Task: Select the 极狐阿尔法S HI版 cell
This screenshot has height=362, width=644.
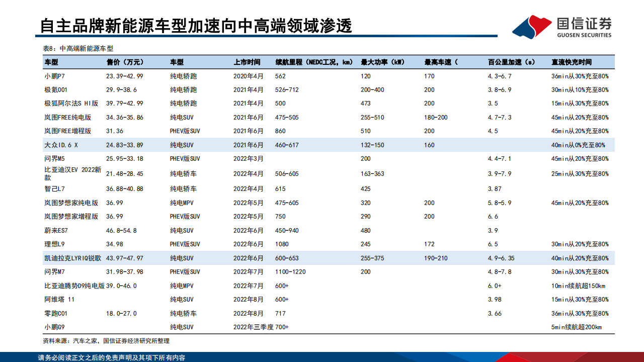Action: tap(71, 104)
